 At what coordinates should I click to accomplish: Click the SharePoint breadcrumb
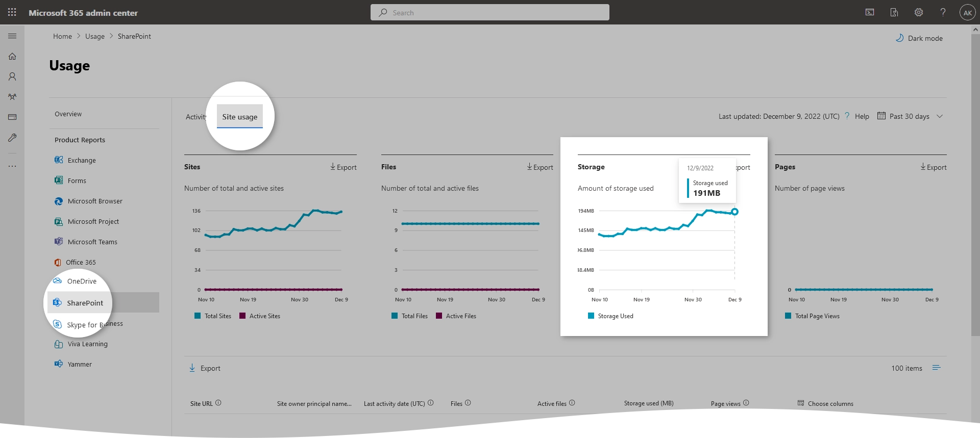coord(134,36)
